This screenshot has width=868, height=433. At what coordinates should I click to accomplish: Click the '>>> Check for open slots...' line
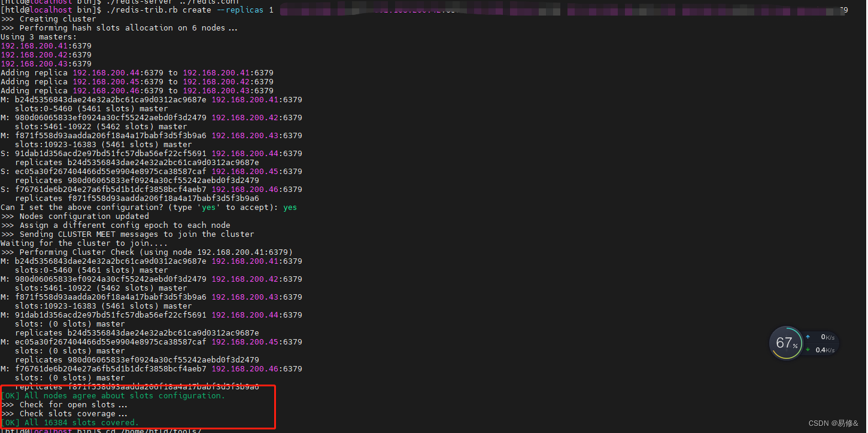tap(64, 405)
